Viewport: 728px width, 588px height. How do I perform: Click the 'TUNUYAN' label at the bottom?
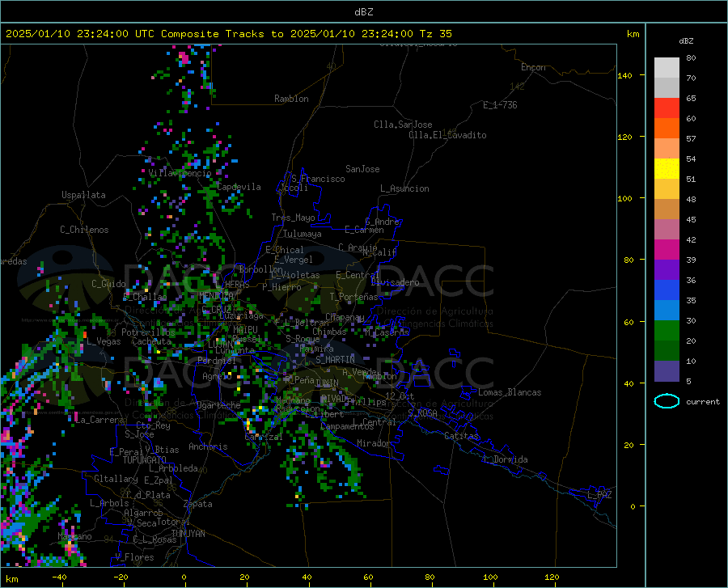pos(188,534)
